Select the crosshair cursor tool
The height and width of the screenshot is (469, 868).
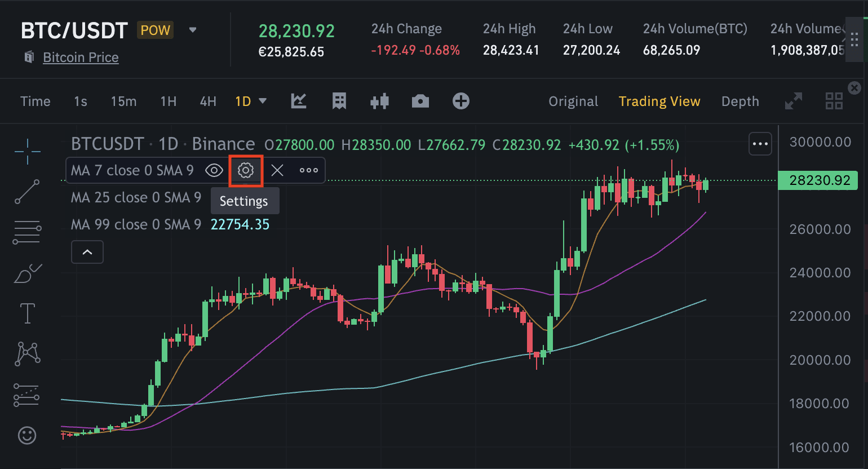coord(27,151)
